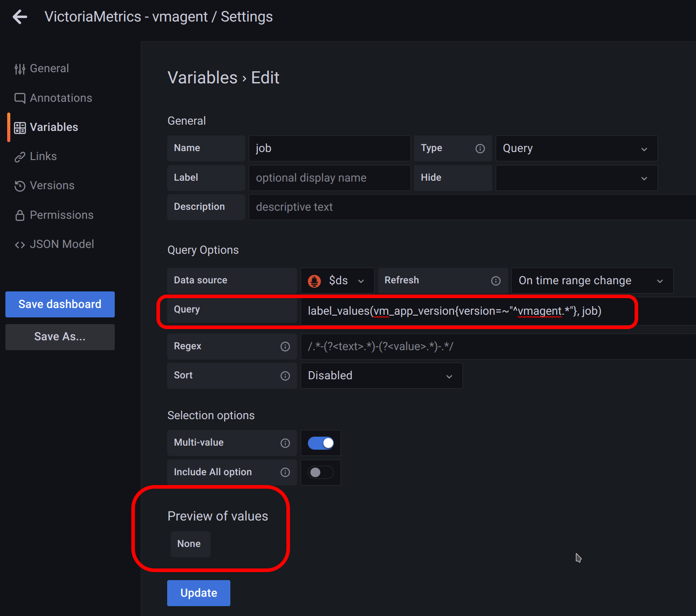The width and height of the screenshot is (696, 616).
Task: Click the back arrow to exit Settings
Action: coord(20,17)
